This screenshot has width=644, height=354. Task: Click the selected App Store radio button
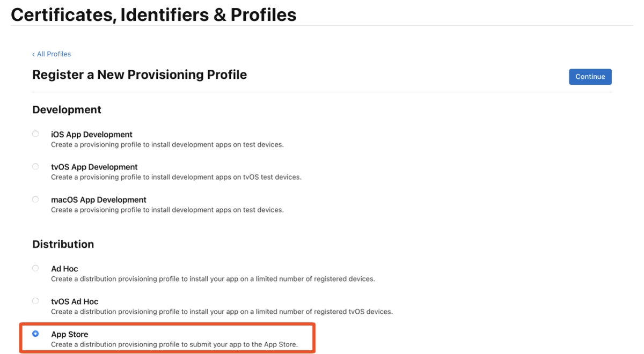35,334
